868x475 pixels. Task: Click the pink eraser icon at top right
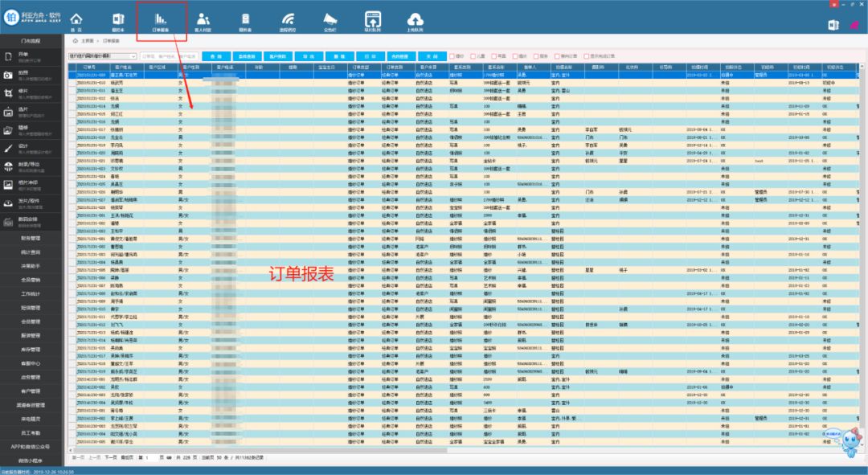point(855,25)
